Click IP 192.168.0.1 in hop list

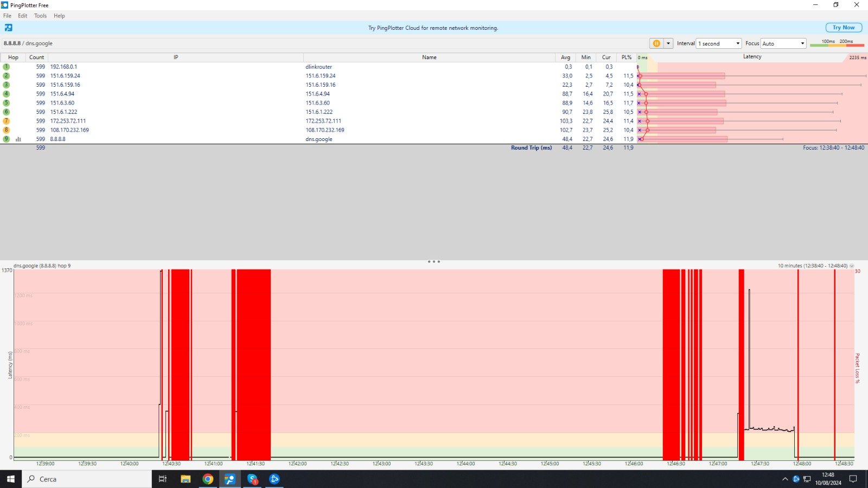tap(63, 67)
